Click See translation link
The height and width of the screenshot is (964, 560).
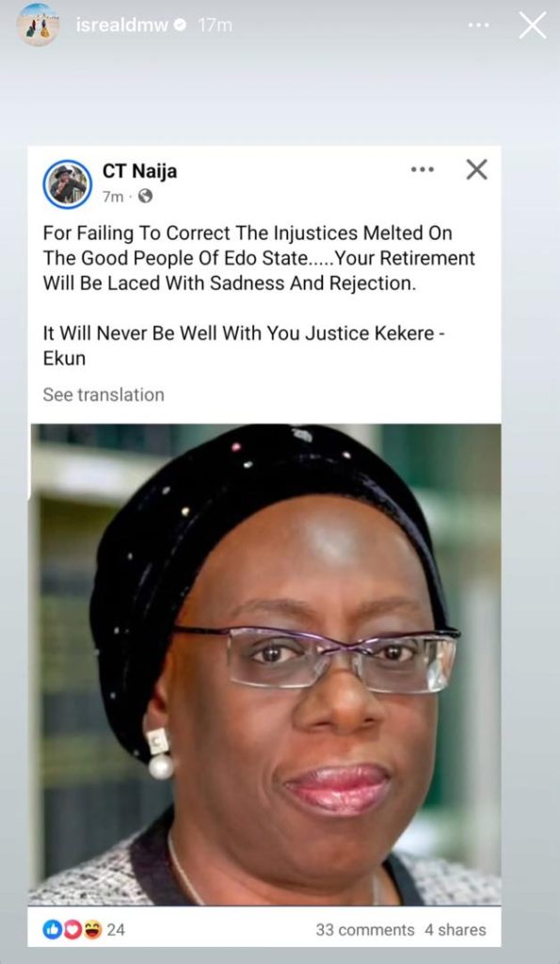104,394
